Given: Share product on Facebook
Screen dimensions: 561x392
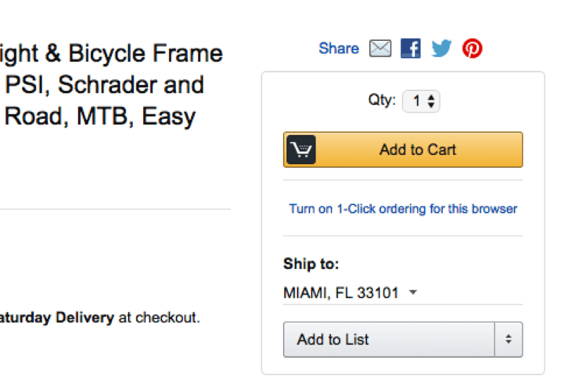Looking at the screenshot, I should (x=410, y=48).
